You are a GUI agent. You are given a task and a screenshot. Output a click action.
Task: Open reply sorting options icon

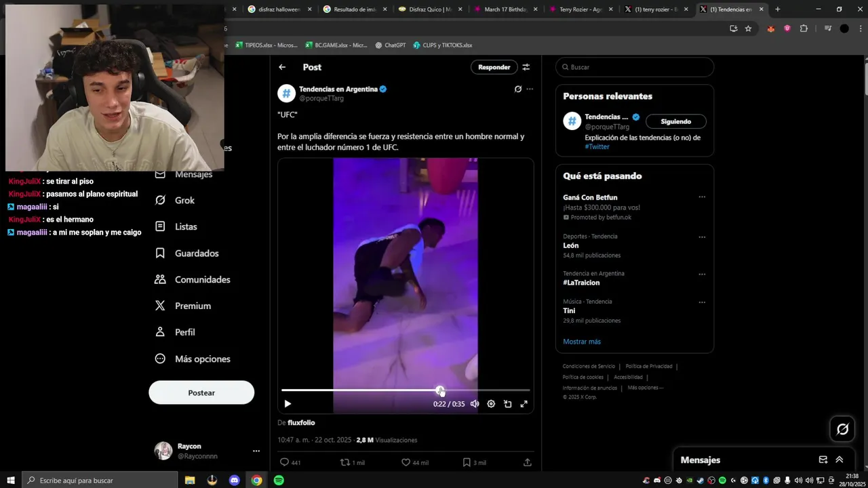point(526,67)
